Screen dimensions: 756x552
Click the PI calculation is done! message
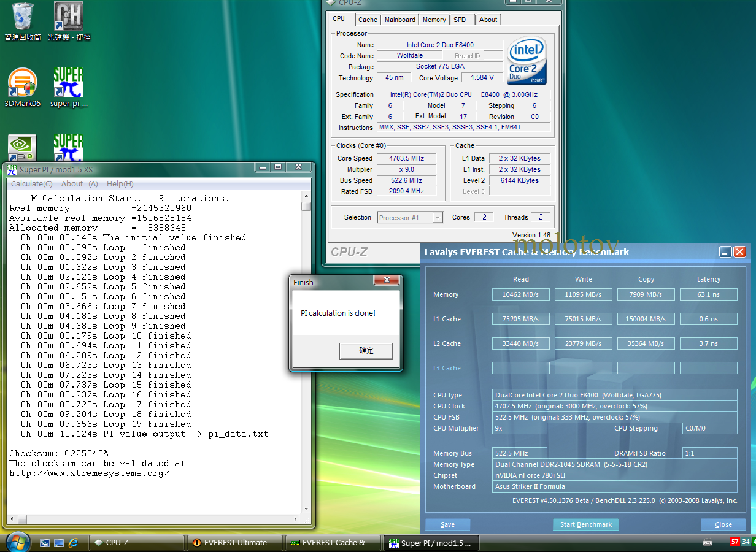pos(338,313)
